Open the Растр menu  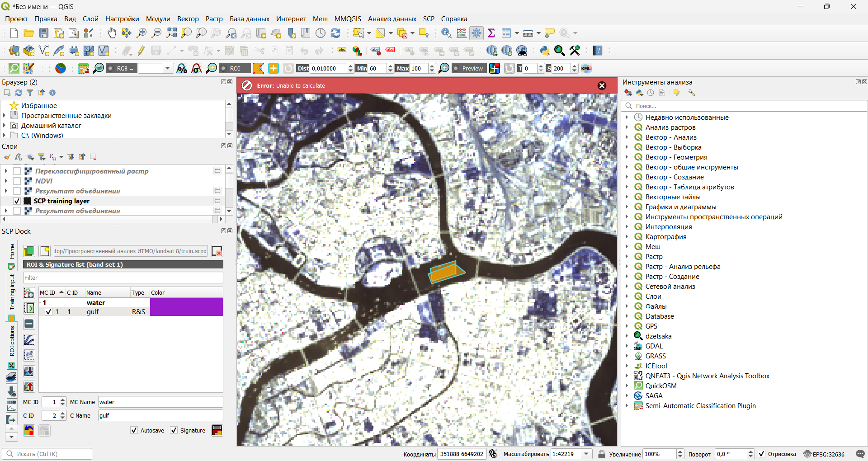(214, 19)
